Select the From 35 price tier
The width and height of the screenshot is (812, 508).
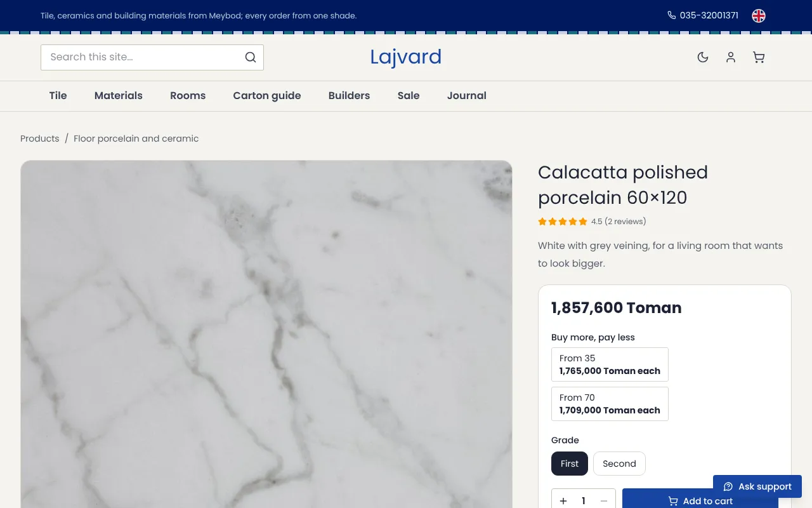[x=610, y=364]
